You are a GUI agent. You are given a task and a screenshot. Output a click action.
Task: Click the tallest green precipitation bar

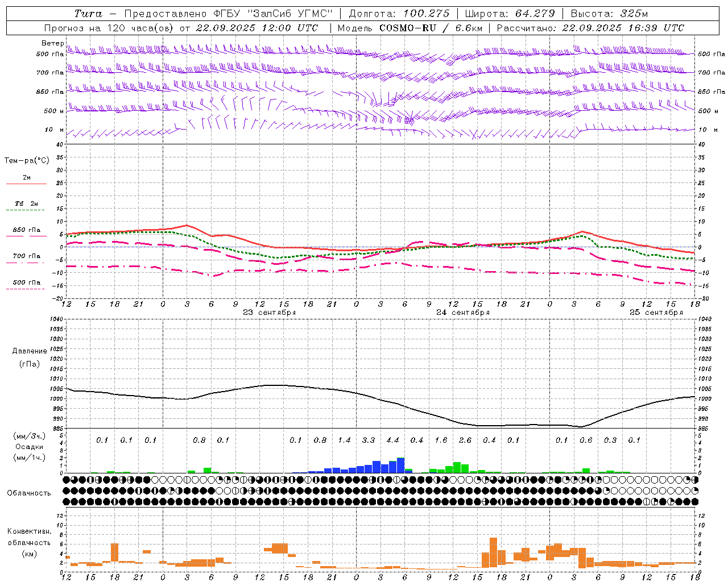(457, 468)
